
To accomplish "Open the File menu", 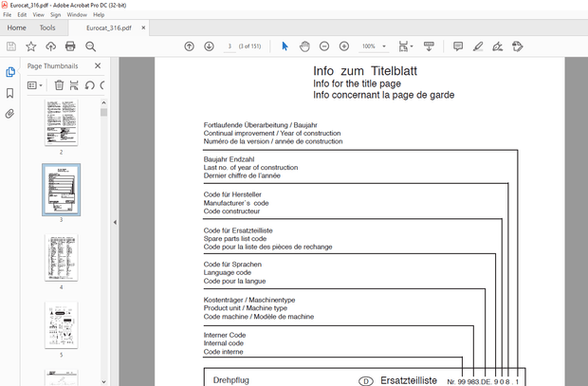I will pyautogui.click(x=8, y=14).
